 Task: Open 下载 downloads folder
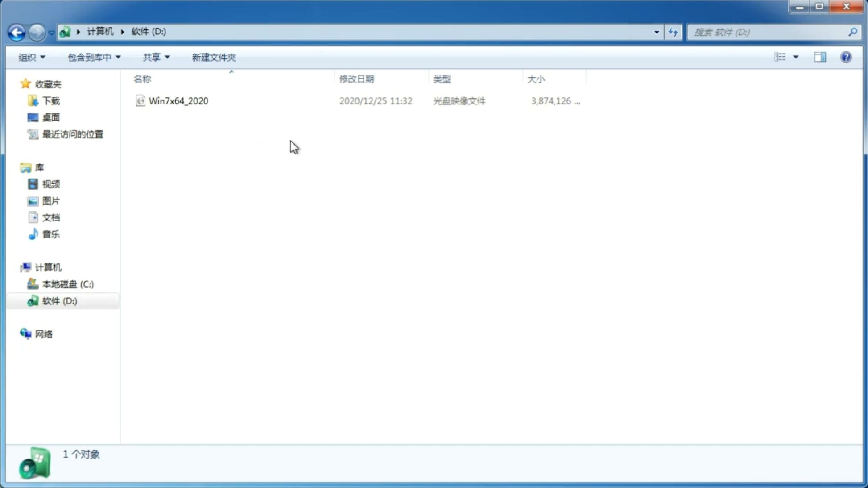coord(51,100)
